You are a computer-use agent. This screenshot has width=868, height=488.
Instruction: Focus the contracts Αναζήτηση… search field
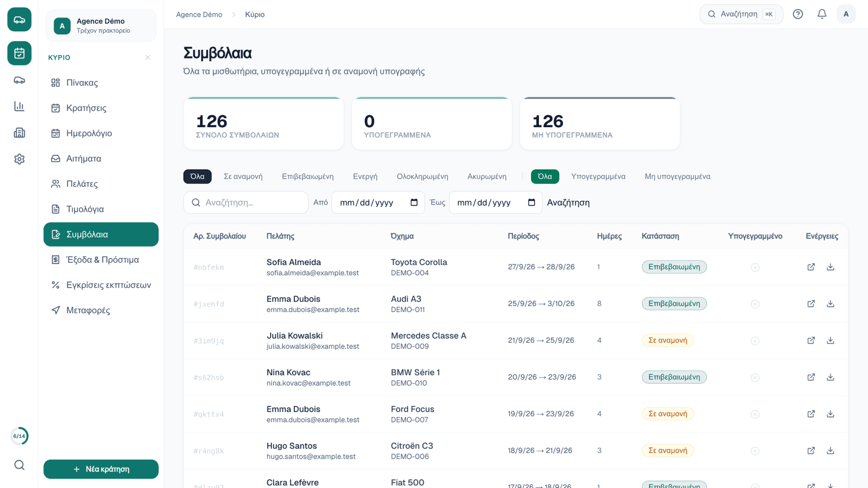tap(246, 202)
